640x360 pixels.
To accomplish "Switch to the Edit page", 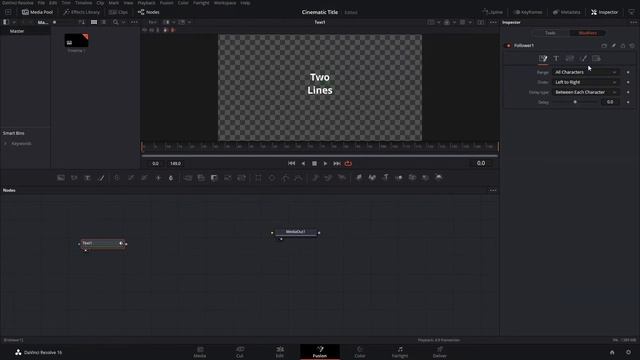I will (280, 352).
